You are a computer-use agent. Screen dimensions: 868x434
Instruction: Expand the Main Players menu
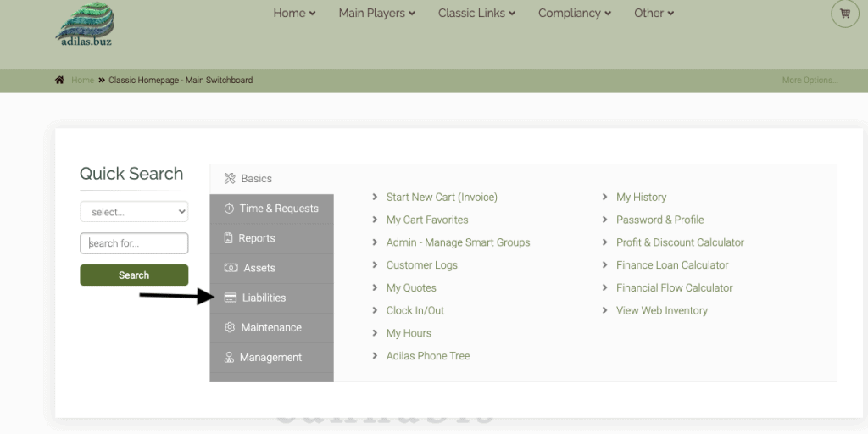pos(377,13)
